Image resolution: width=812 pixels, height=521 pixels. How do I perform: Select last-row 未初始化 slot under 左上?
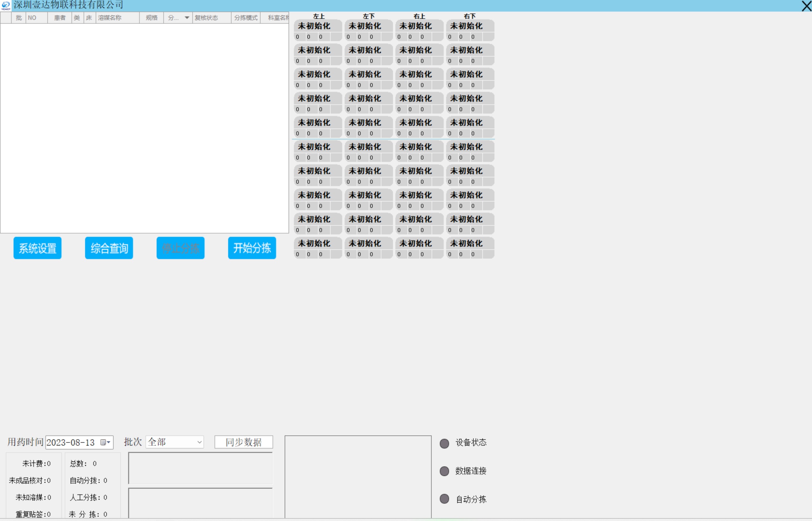[x=318, y=248]
